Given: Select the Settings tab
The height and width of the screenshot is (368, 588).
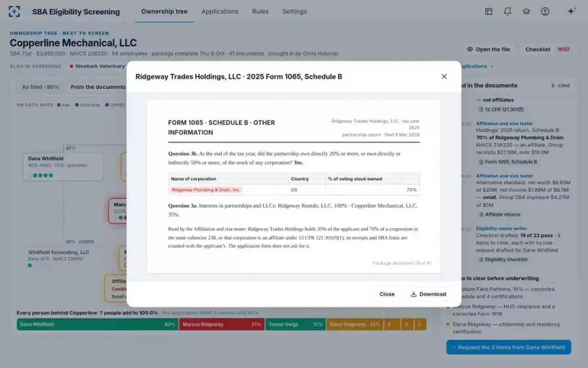Looking at the screenshot, I should [294, 11].
